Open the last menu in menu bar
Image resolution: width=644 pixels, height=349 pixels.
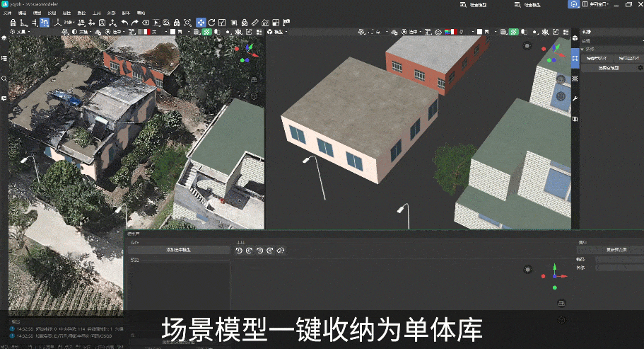point(141,13)
